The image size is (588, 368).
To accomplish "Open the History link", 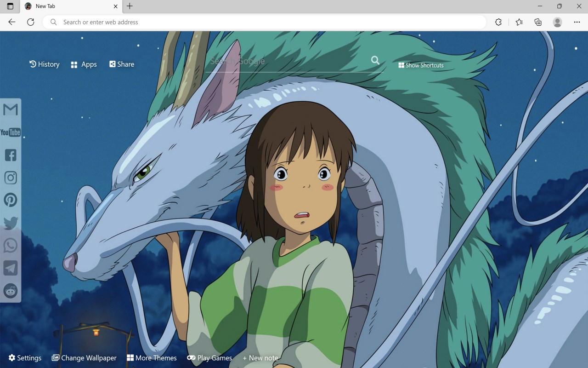I will point(45,64).
